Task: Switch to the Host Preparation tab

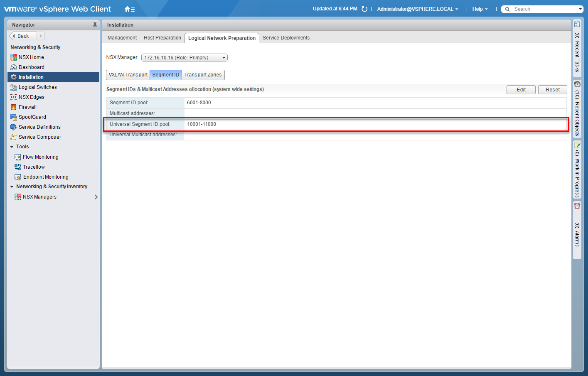Action: pyautogui.click(x=162, y=38)
